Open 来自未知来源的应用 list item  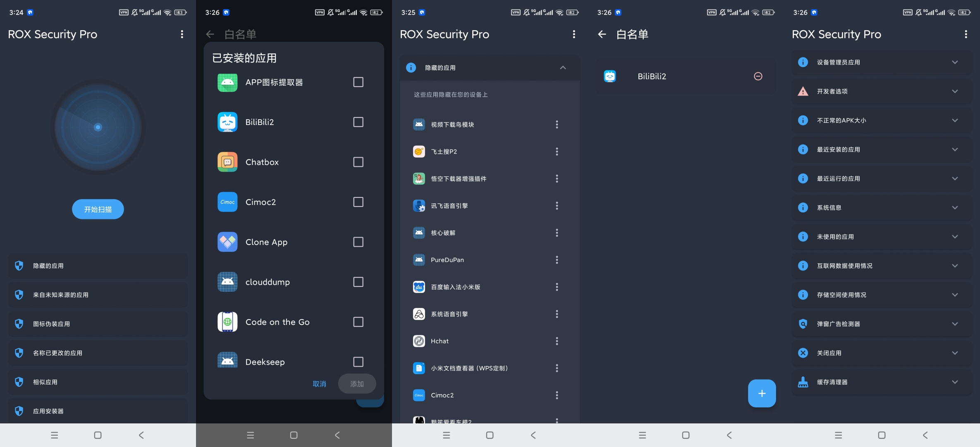pyautogui.click(x=98, y=295)
